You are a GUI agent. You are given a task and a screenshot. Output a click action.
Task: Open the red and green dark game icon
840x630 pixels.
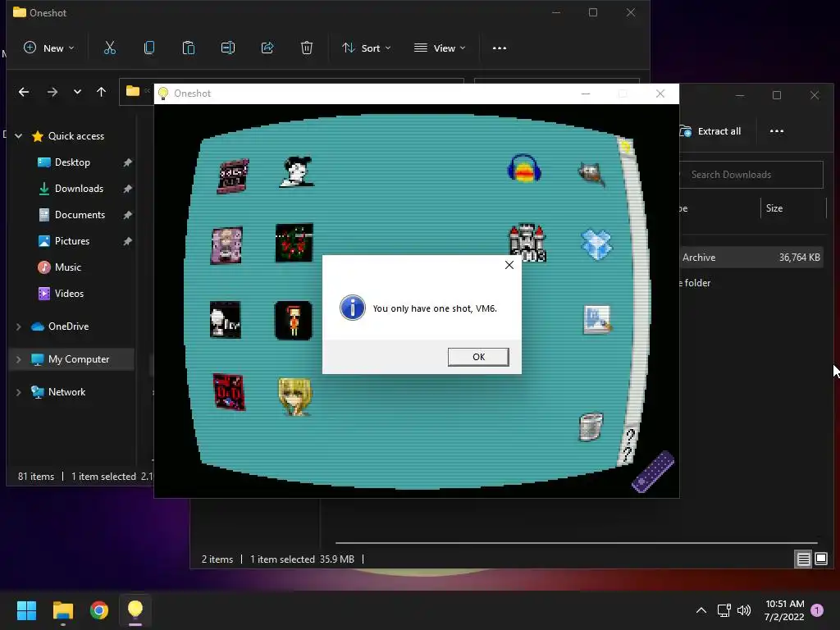(294, 243)
